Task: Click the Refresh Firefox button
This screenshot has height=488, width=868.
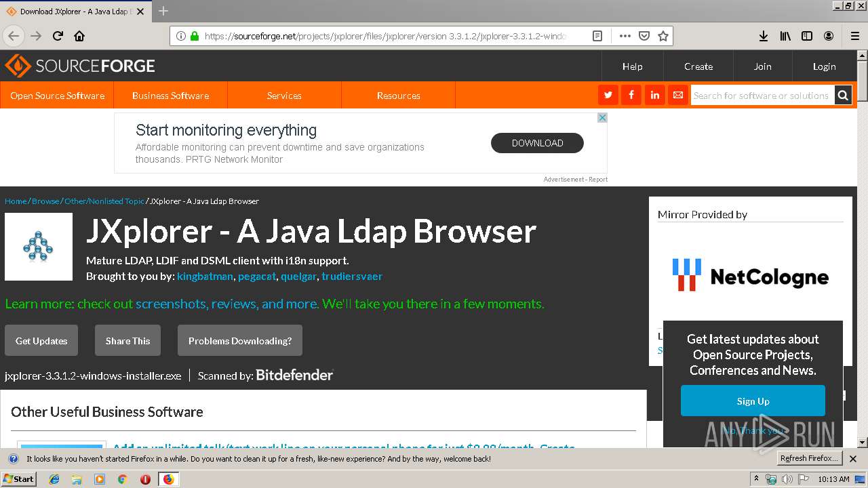Action: 809,458
